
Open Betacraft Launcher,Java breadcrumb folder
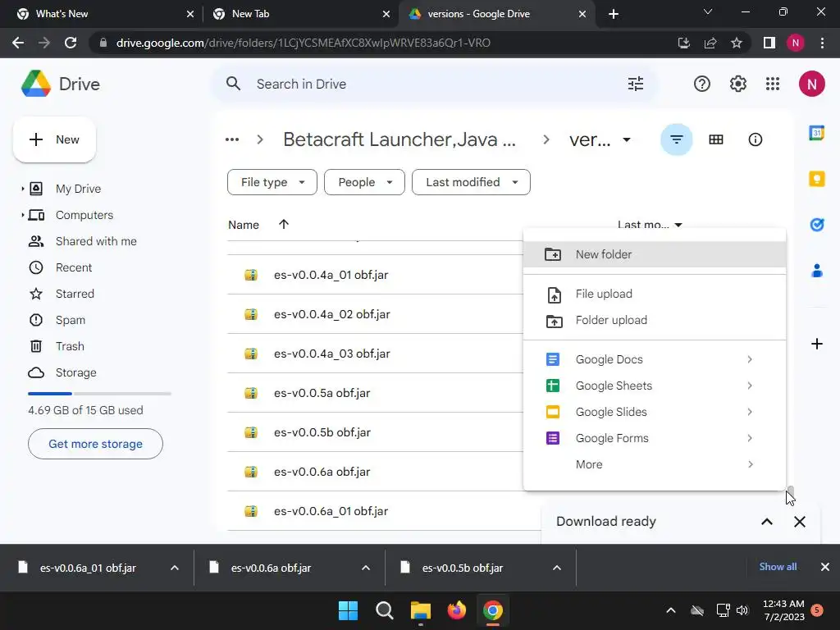coord(399,139)
